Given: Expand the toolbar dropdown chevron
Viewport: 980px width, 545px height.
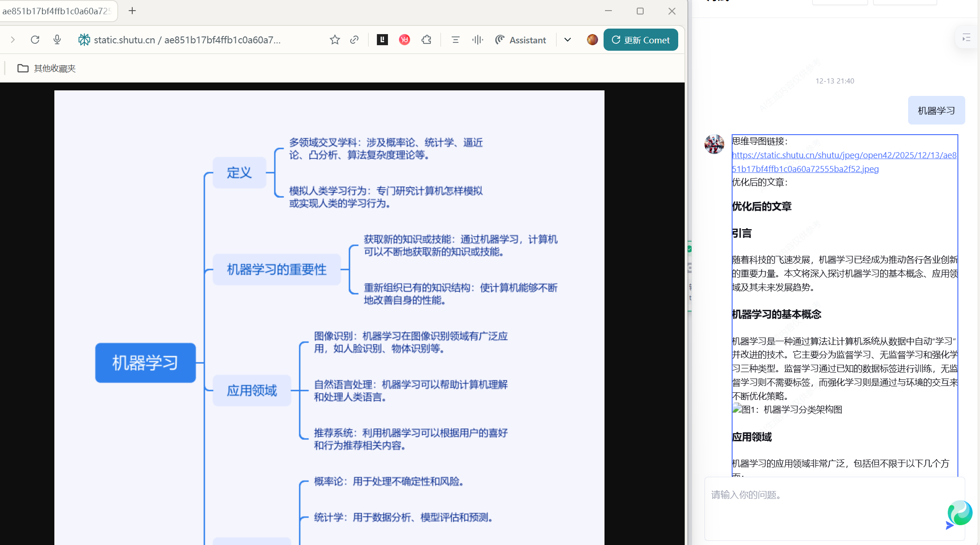Looking at the screenshot, I should (x=568, y=40).
